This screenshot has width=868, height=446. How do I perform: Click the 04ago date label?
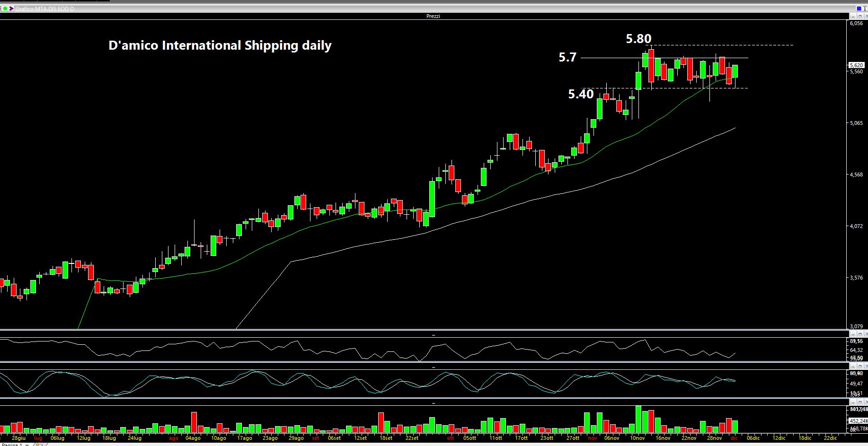click(193, 438)
